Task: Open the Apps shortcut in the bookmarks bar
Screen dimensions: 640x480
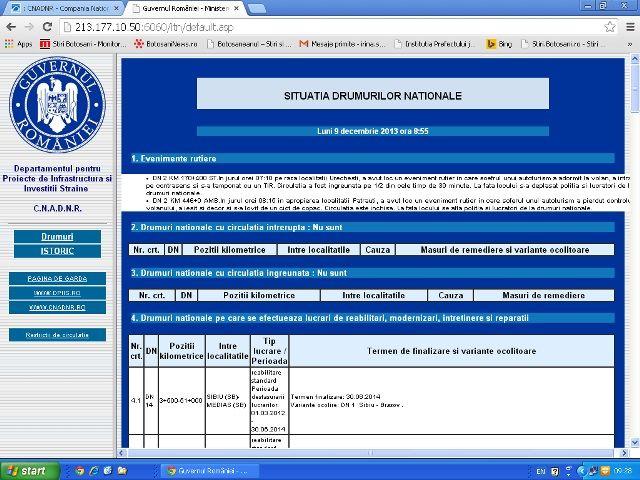Action: (x=17, y=44)
